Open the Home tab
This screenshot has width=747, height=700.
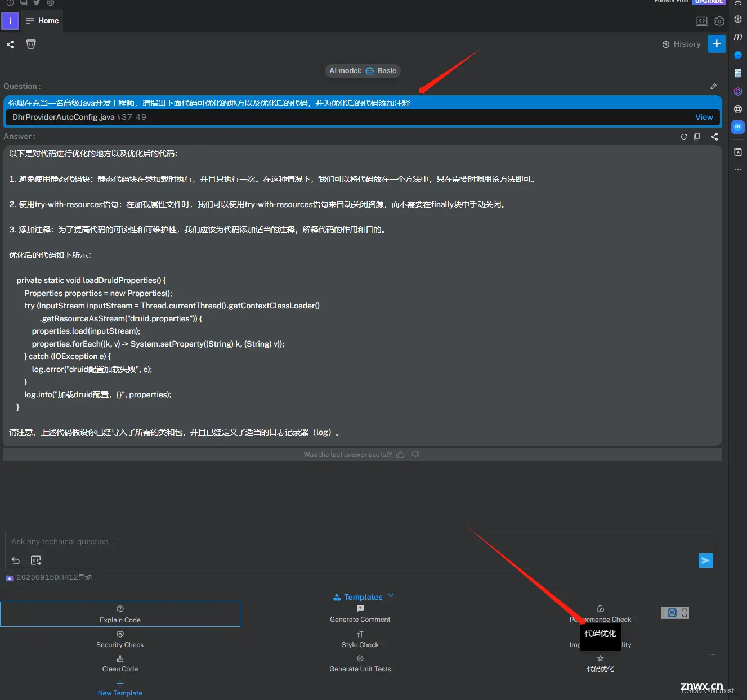42,21
